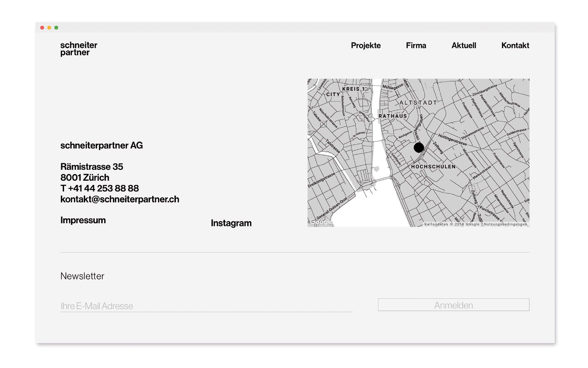Click the green maximize window dot

[56, 28]
